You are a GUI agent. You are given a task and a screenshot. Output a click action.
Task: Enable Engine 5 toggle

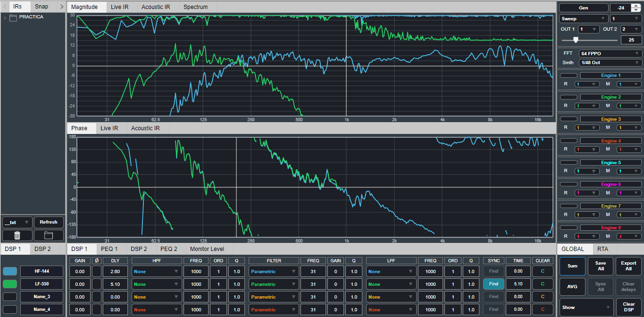[x=568, y=163]
